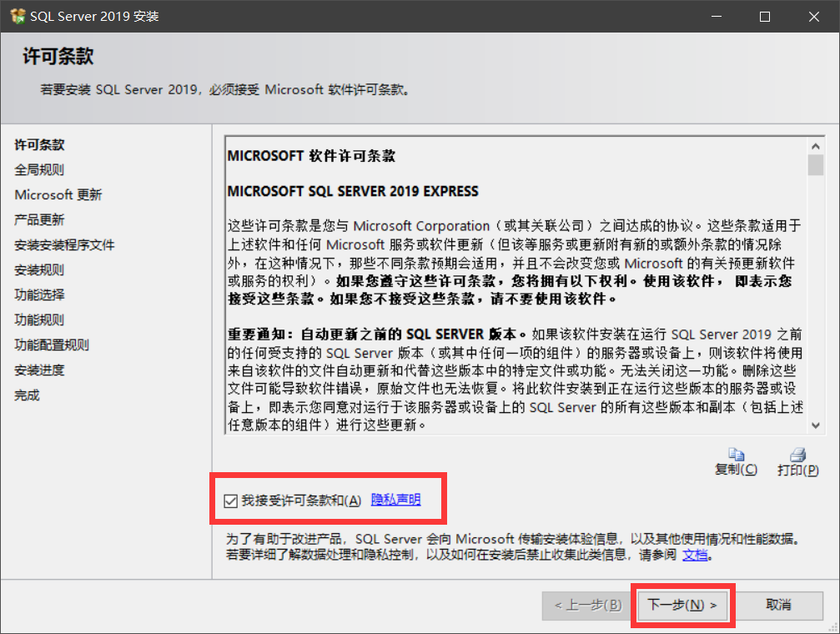This screenshot has width=840, height=634.
Task: Click the license text scroll up arrow
Action: coord(815,146)
